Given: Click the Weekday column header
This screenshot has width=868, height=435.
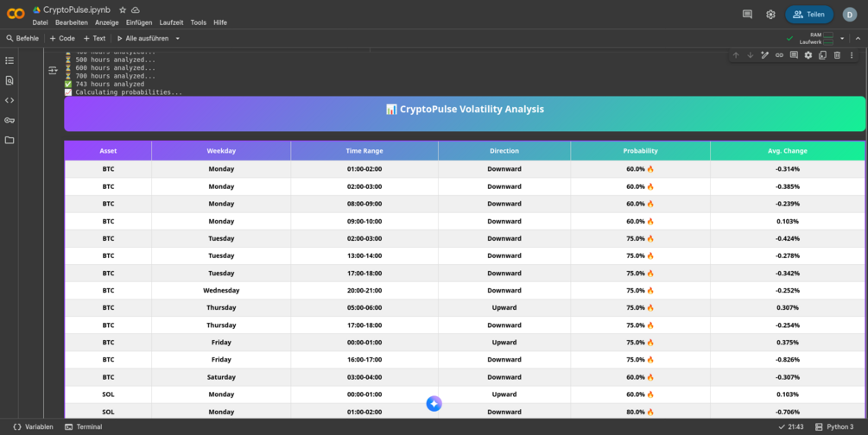Looking at the screenshot, I should click(x=221, y=150).
